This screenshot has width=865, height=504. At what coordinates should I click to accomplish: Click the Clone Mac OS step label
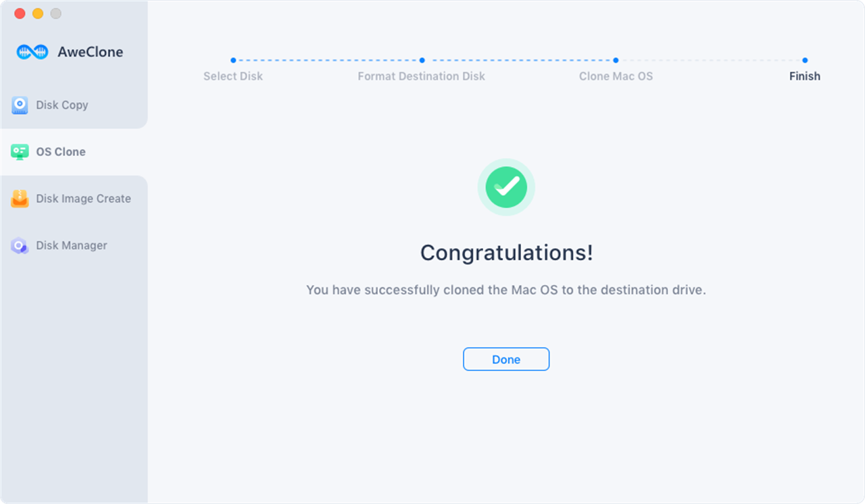click(x=616, y=76)
